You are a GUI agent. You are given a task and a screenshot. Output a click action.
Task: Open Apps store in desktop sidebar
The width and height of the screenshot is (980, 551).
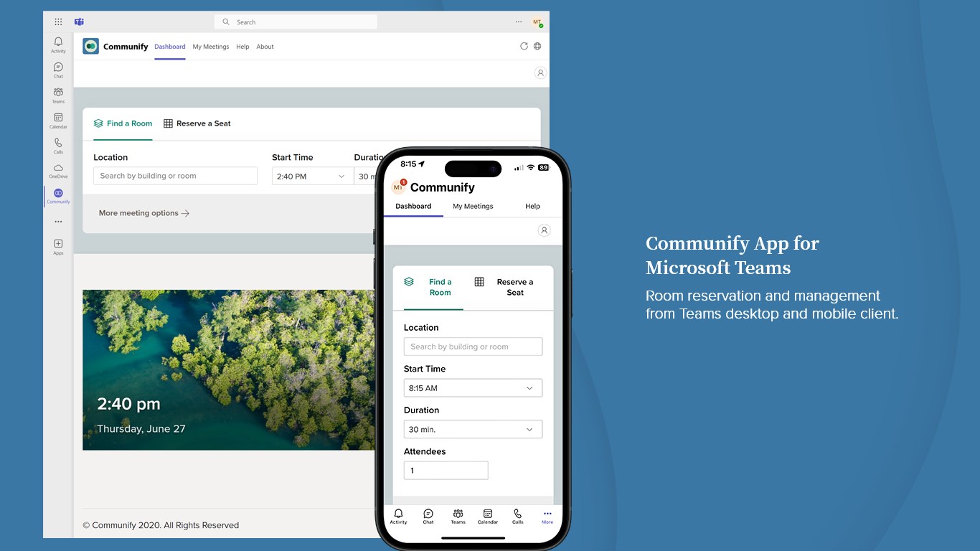tap(58, 247)
